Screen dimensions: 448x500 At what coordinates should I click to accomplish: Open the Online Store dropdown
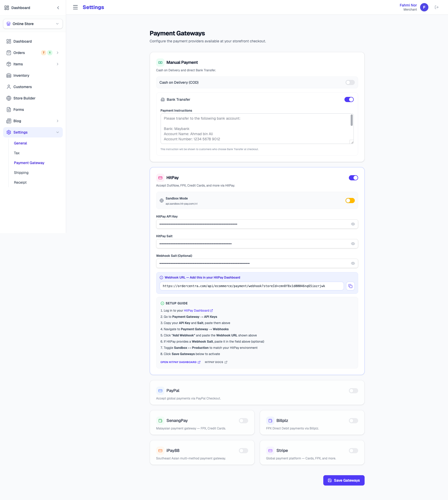tap(33, 24)
